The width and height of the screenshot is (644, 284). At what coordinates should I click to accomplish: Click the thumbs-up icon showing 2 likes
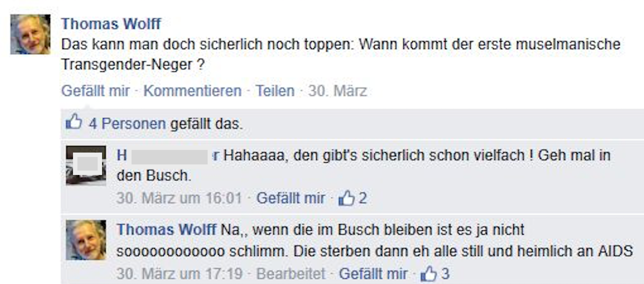point(346,199)
